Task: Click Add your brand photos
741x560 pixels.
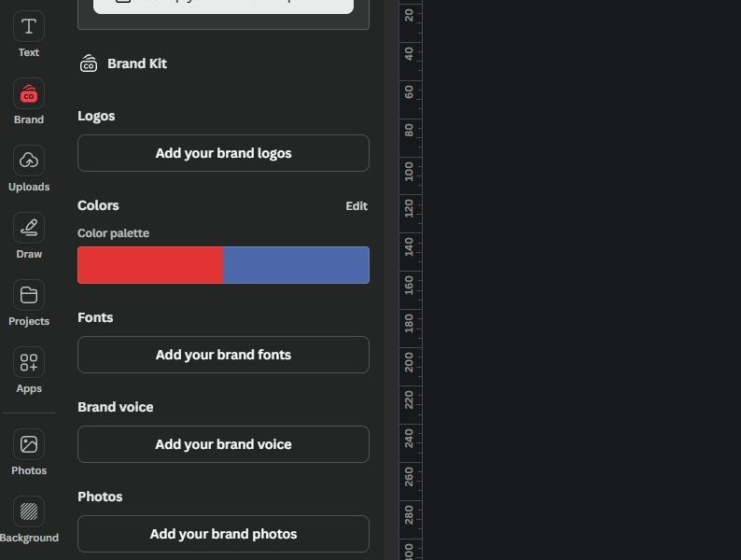Action: click(x=223, y=534)
